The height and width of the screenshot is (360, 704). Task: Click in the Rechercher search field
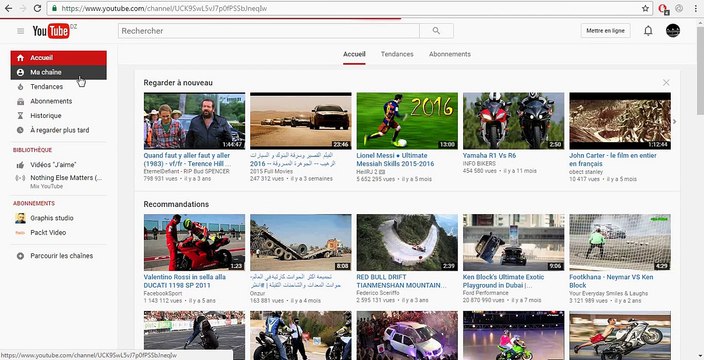point(268,31)
